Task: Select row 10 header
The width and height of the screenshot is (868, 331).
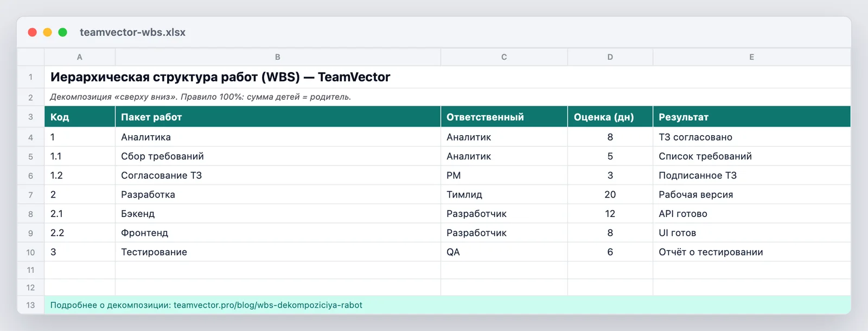Action: click(30, 252)
